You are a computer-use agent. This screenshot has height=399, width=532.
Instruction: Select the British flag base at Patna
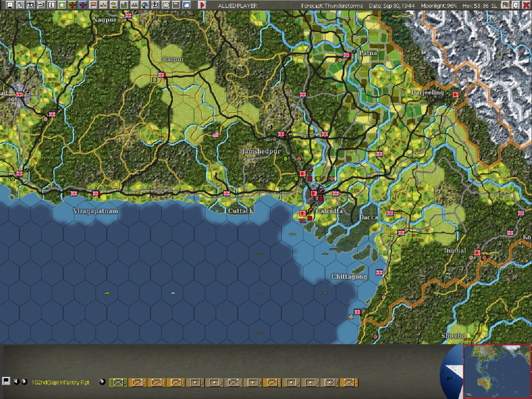347,55
